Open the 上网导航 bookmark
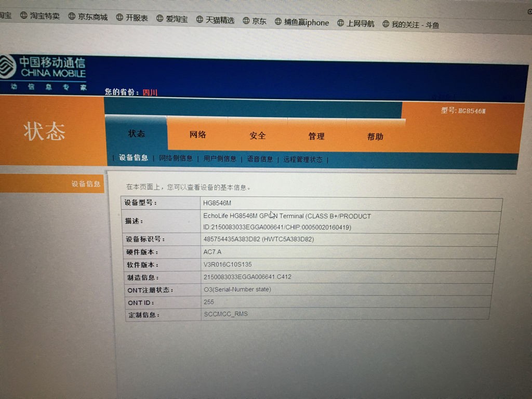 tap(356, 23)
